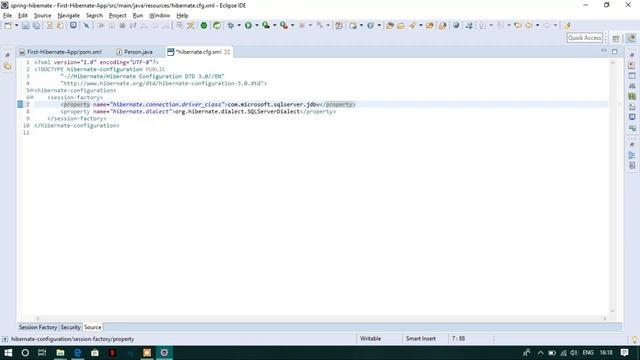Minimize the editor area icon

pos(604,51)
